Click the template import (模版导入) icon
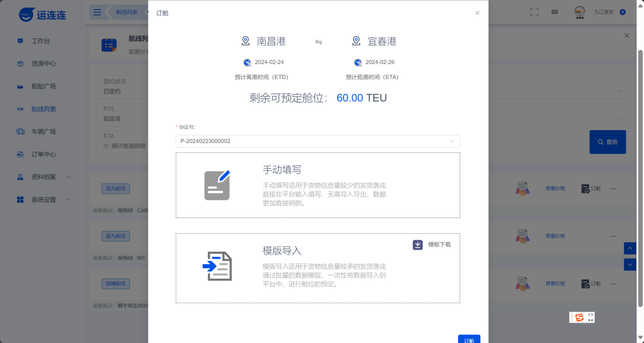The height and width of the screenshot is (343, 644). [x=217, y=266]
